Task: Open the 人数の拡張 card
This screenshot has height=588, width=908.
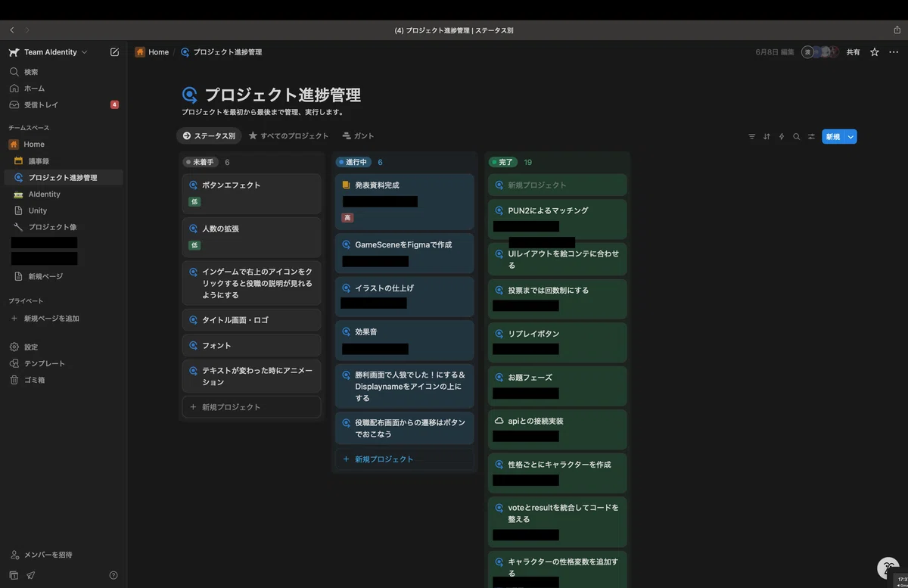Action: (x=252, y=238)
